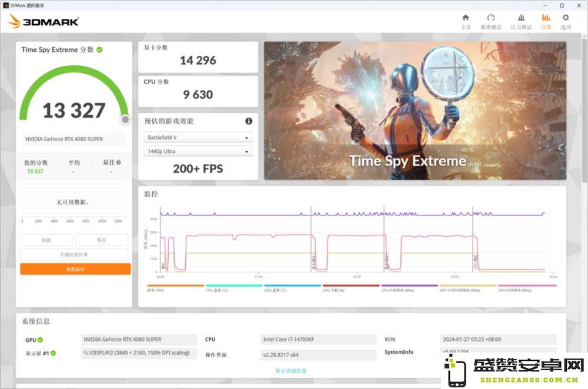This screenshot has height=389, width=588.
Task: Click the 13 327 main score
Action: [x=74, y=111]
